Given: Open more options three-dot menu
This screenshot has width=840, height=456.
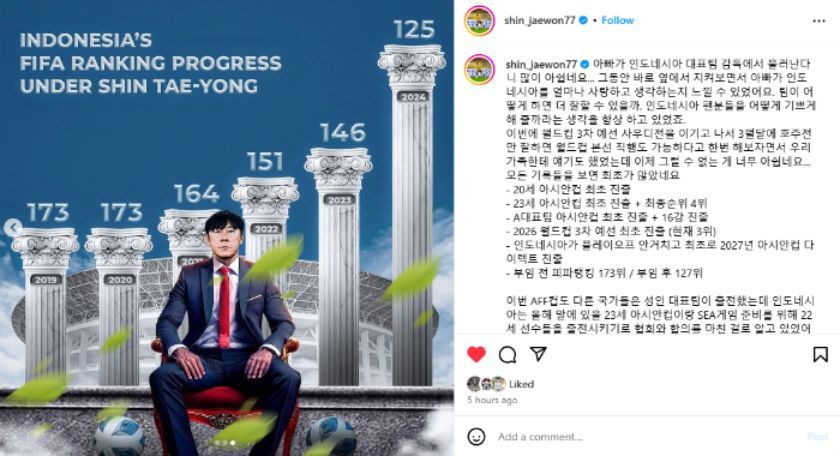Looking at the screenshot, I should 819,21.
